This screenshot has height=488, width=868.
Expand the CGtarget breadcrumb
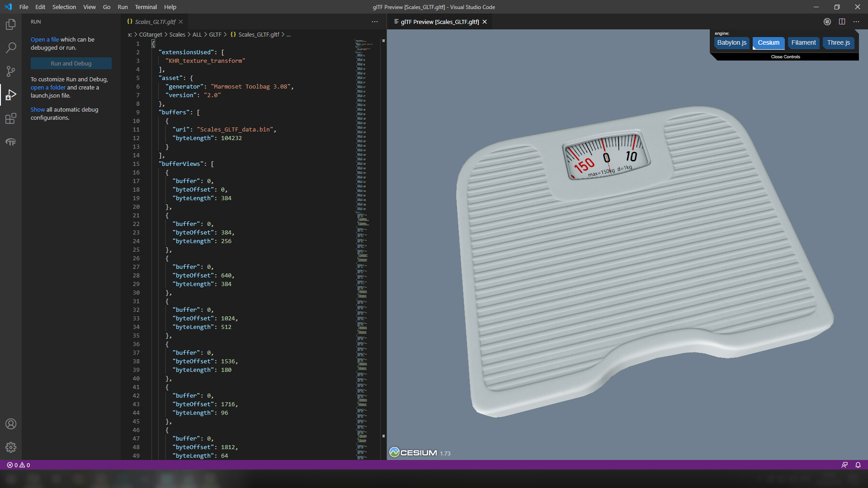click(x=150, y=35)
